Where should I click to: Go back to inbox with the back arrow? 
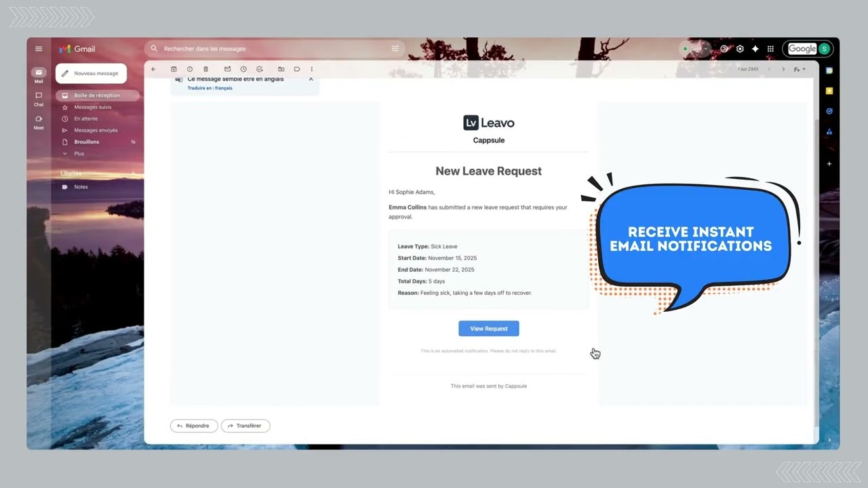point(153,69)
